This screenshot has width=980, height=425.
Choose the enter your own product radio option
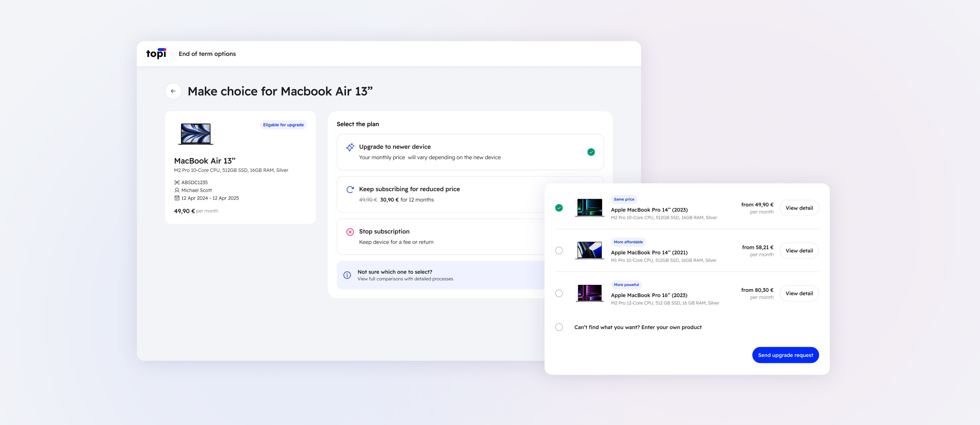point(559,327)
